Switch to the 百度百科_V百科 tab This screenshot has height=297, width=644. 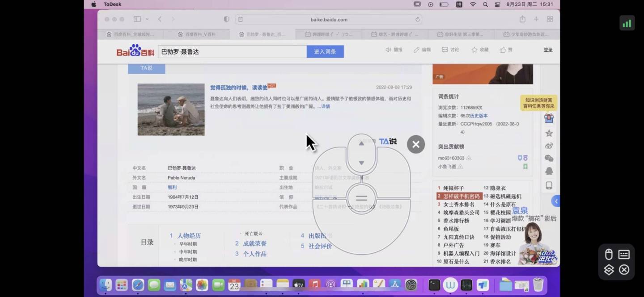[x=196, y=34]
